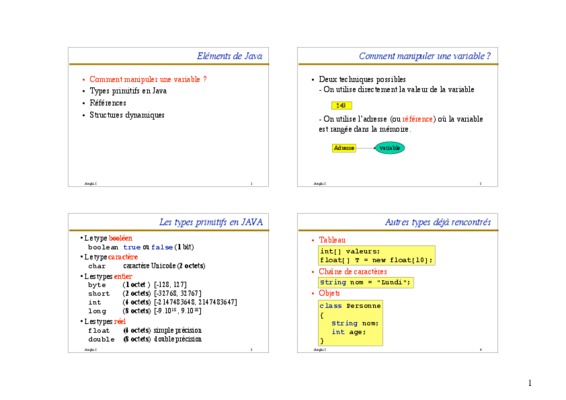The height and width of the screenshot is (400, 566).
Task: Open the Comment manipuler une variable slide title
Action: 425,56
